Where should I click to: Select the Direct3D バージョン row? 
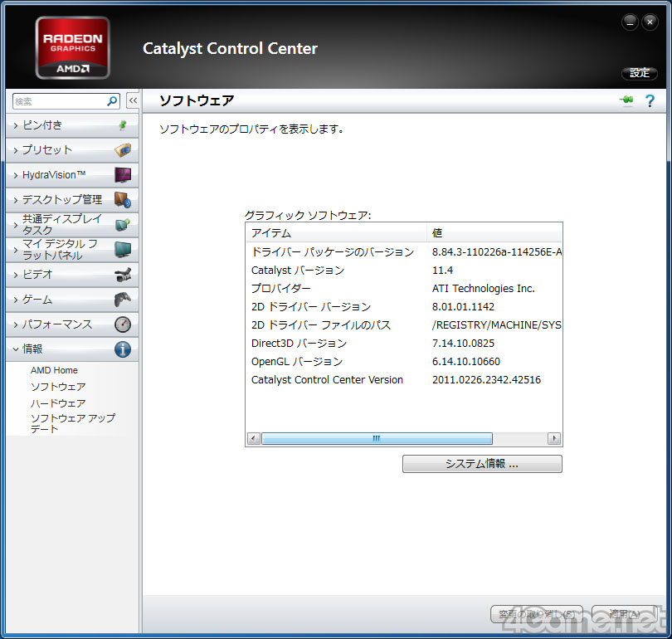pyautogui.click(x=404, y=344)
